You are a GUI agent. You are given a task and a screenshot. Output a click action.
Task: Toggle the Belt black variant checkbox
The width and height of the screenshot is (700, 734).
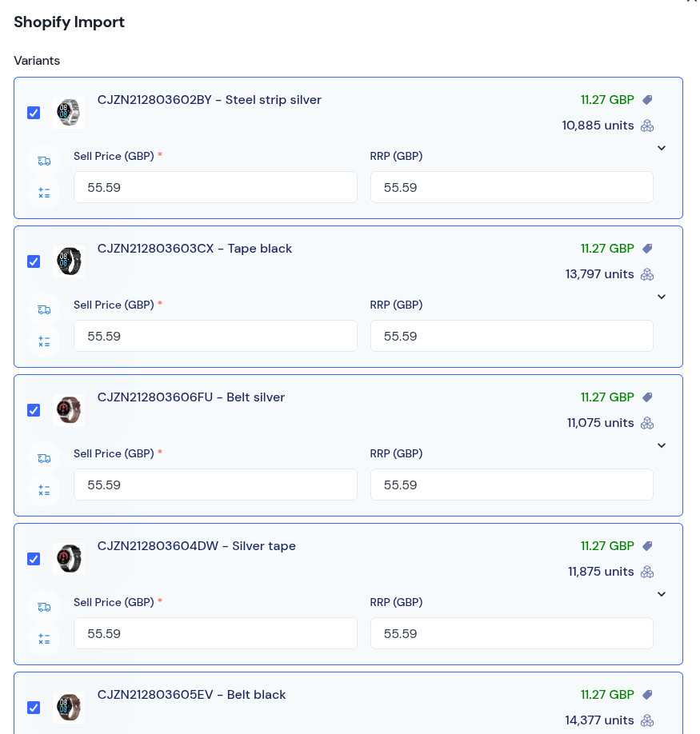tap(34, 708)
